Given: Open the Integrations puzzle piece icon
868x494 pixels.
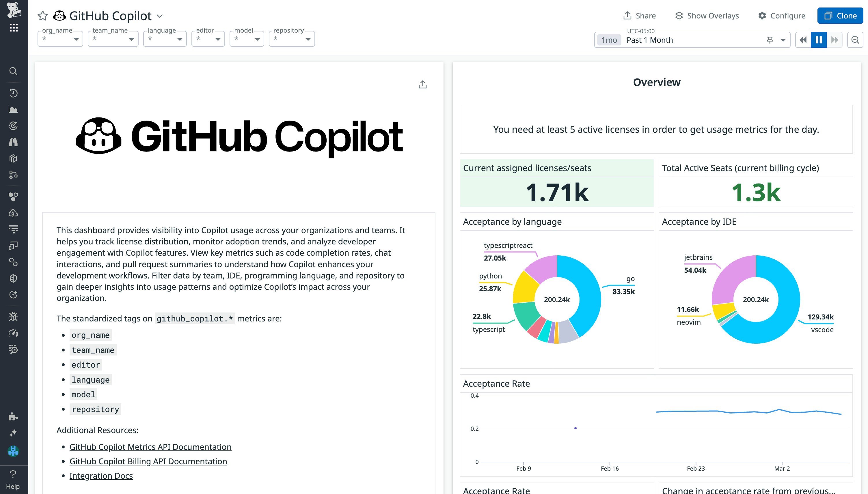Looking at the screenshot, I should coord(14,416).
